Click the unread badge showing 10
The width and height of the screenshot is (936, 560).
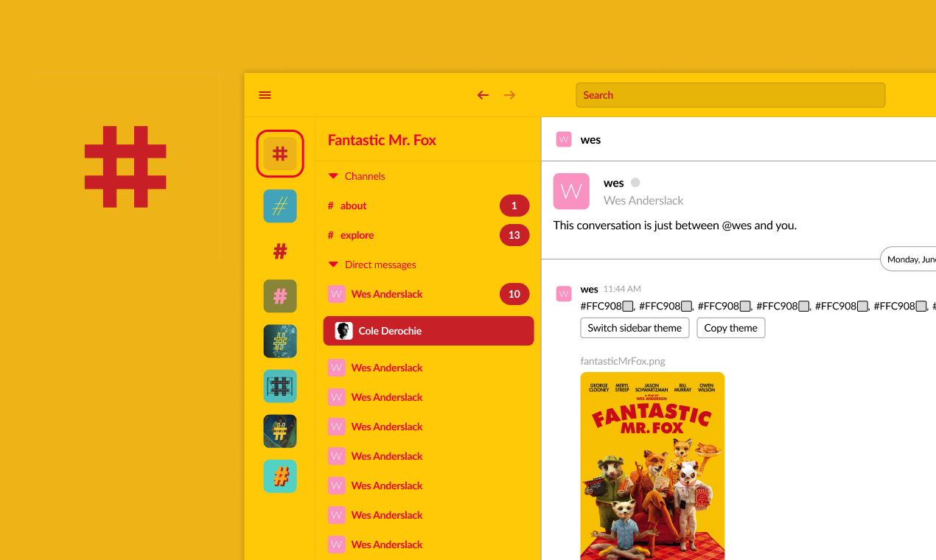(514, 294)
